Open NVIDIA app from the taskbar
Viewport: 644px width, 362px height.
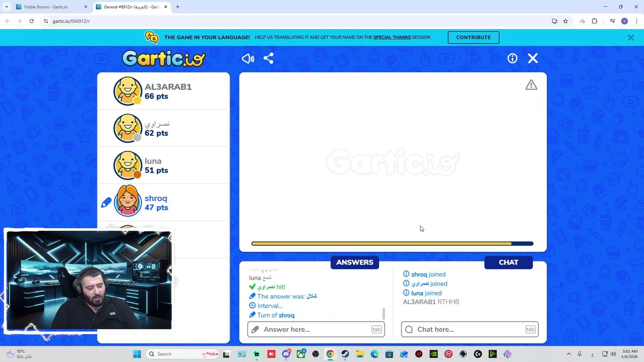(434, 354)
